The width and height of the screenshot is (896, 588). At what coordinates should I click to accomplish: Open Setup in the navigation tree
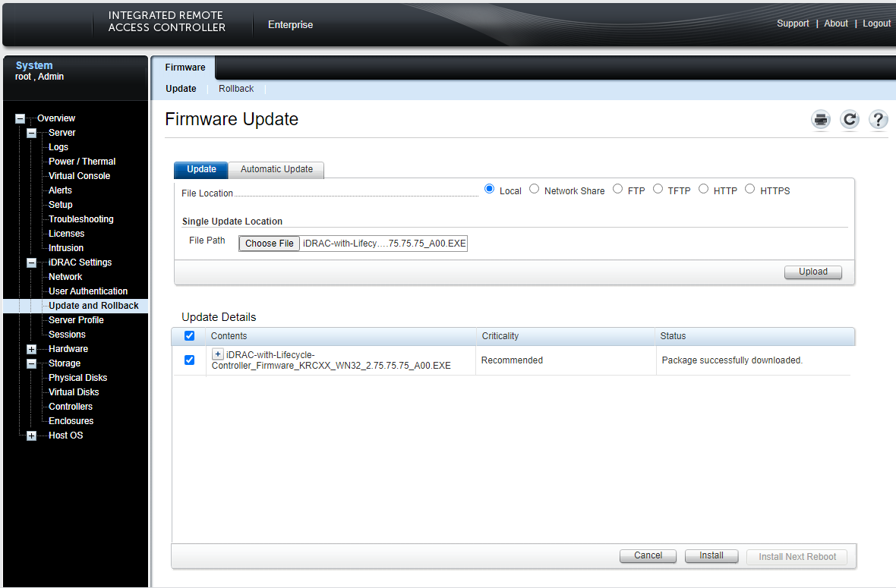61,204
